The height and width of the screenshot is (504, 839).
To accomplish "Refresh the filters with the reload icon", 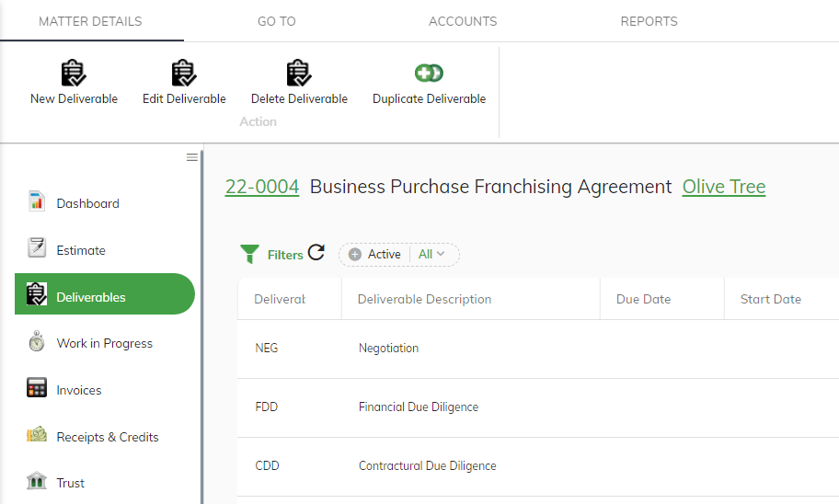I will [x=316, y=252].
